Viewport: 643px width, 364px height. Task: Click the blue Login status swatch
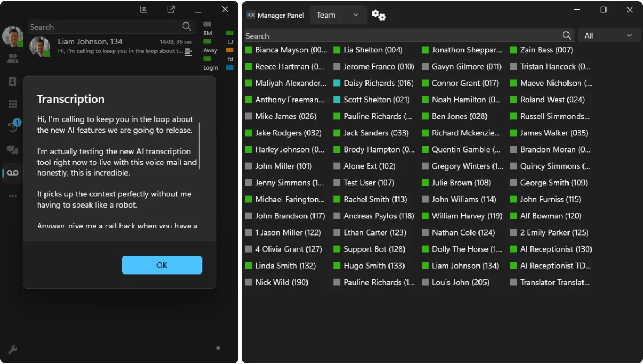tap(229, 67)
